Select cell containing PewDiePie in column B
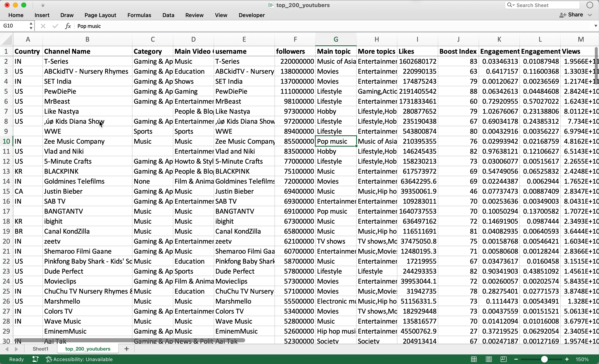 click(x=87, y=91)
